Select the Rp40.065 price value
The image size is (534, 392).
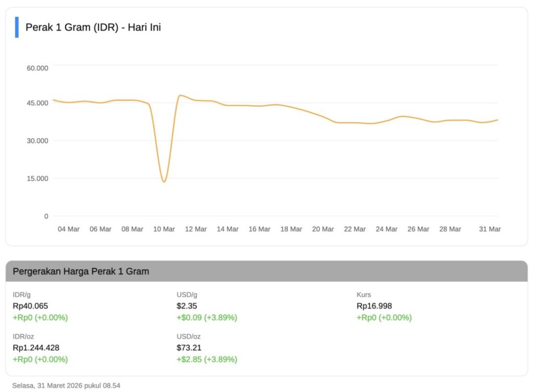click(x=30, y=306)
